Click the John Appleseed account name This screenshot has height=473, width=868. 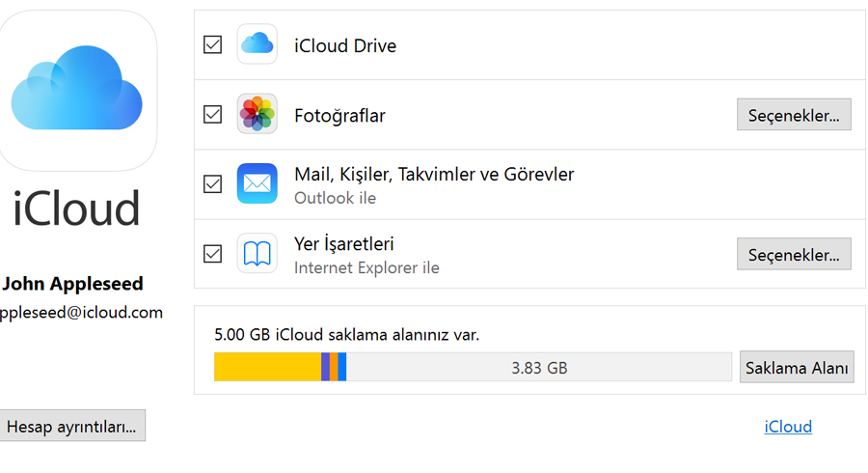[x=72, y=284]
